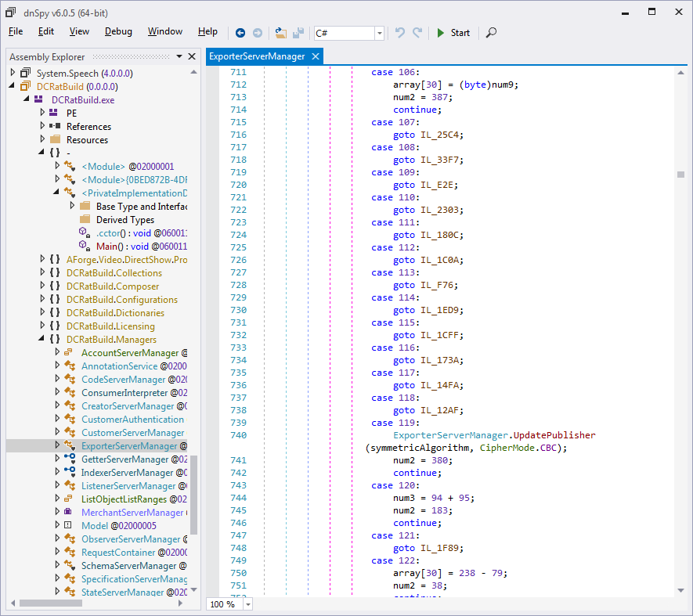Expand the PE node

tap(42, 113)
